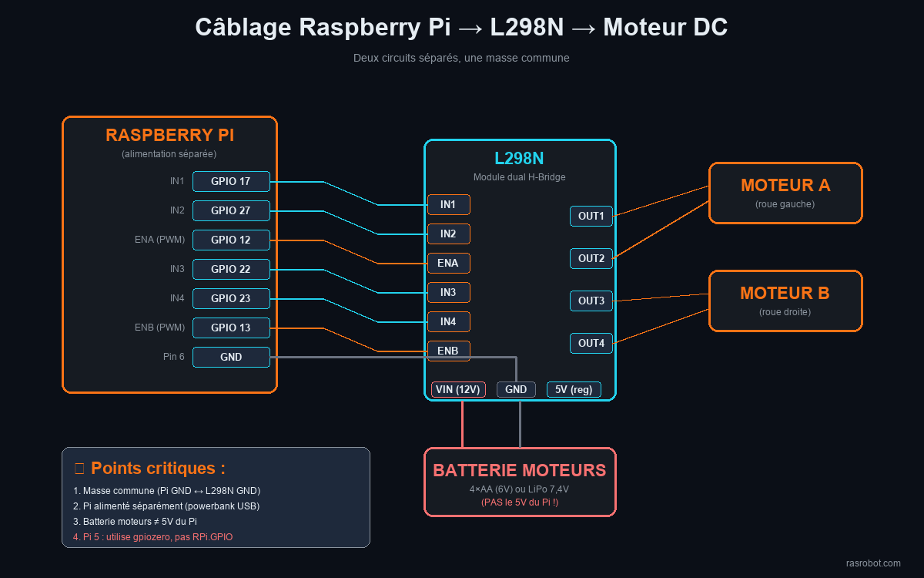The height and width of the screenshot is (578, 924).
Task: Click the GPIO 23 pin box
Action: 231,298
